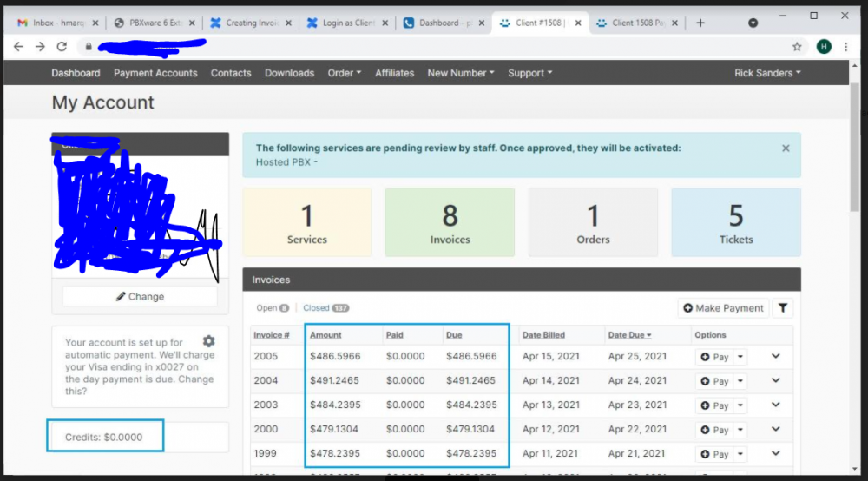Pay invoice 2000
Image resolution: width=868 pixels, height=481 pixels.
[714, 430]
